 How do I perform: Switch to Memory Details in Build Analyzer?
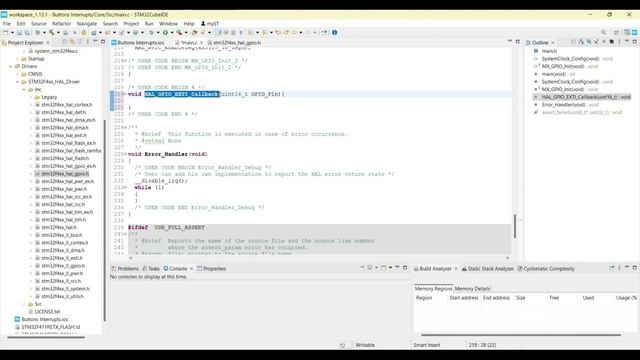tap(472, 289)
